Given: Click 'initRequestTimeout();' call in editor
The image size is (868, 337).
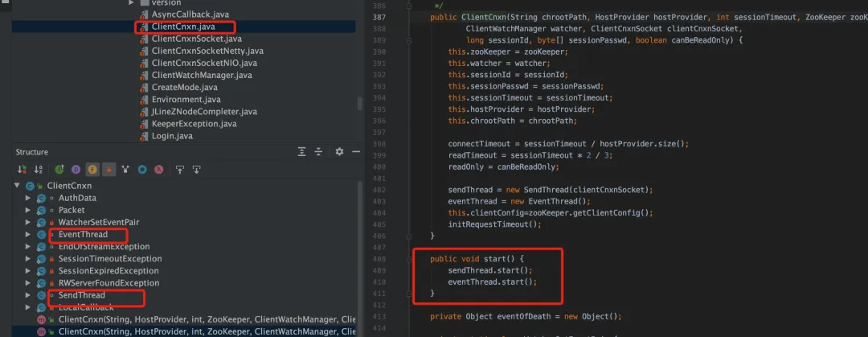Looking at the screenshot, I should 494,224.
